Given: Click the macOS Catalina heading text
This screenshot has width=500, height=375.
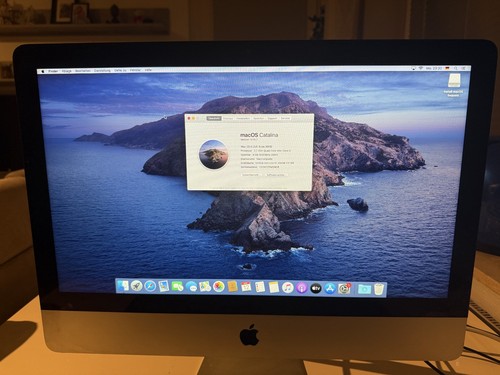Looking at the screenshot, I should 259,135.
